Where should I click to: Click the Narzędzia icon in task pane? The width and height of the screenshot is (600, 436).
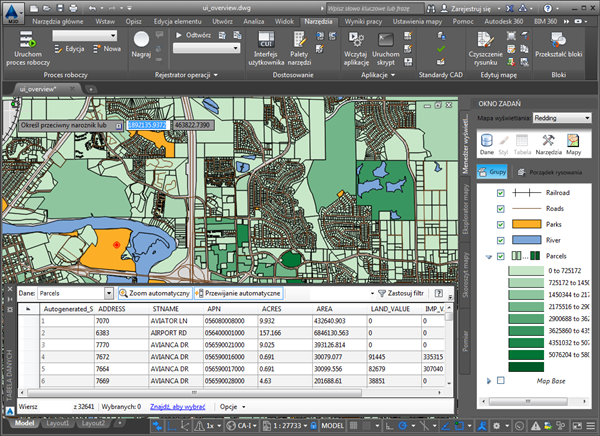[546, 142]
